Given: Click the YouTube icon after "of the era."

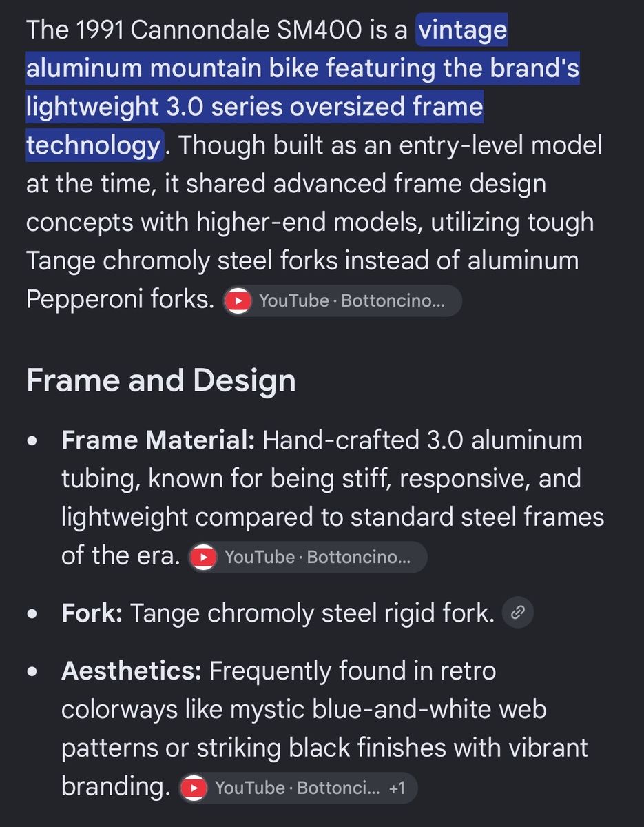Looking at the screenshot, I should click(204, 557).
